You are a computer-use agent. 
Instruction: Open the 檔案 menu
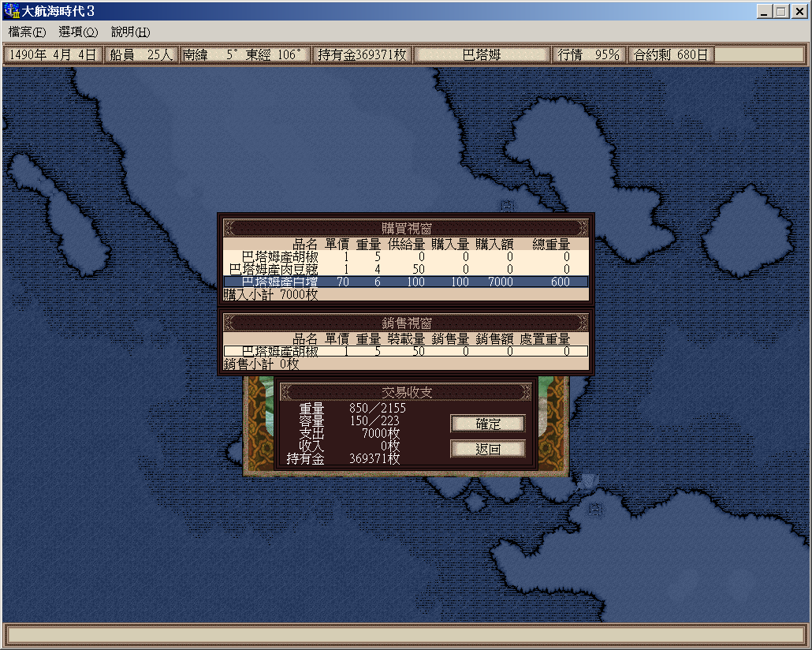coord(27,32)
